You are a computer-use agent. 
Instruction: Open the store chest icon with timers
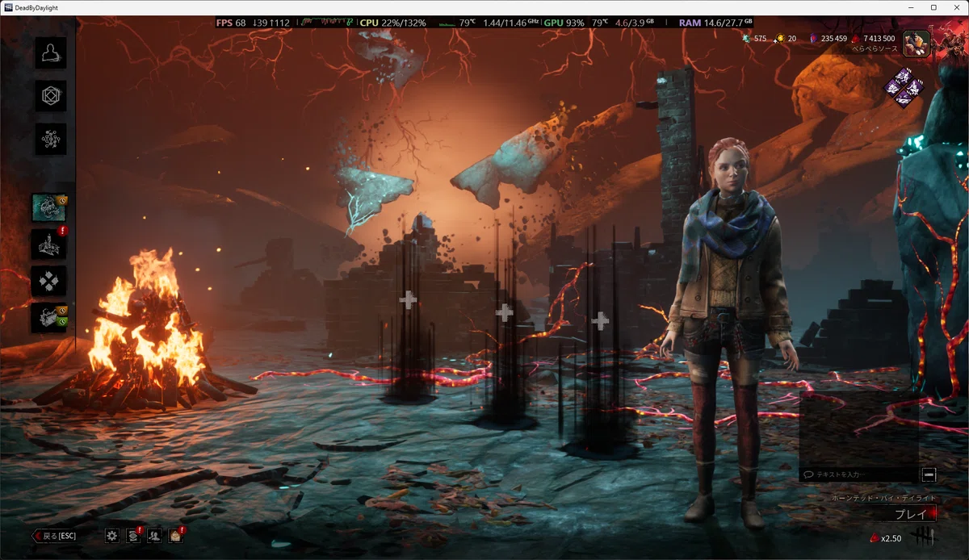(x=48, y=318)
